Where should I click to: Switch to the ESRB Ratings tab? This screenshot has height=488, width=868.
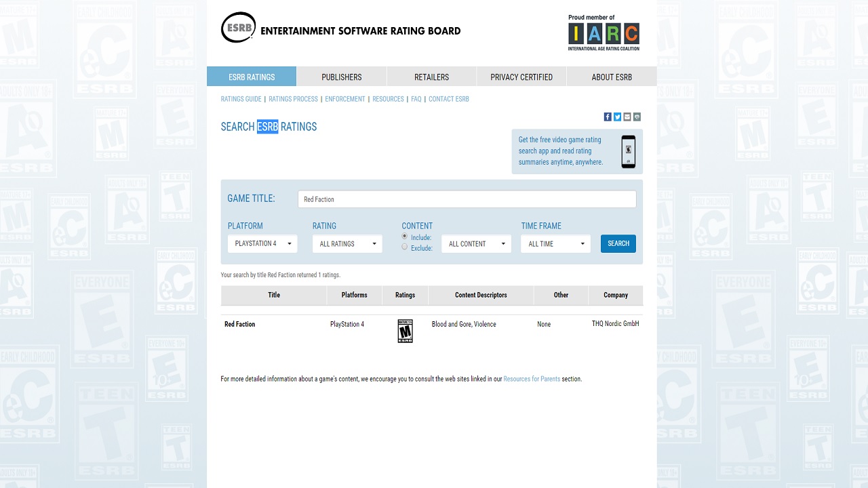(x=252, y=77)
